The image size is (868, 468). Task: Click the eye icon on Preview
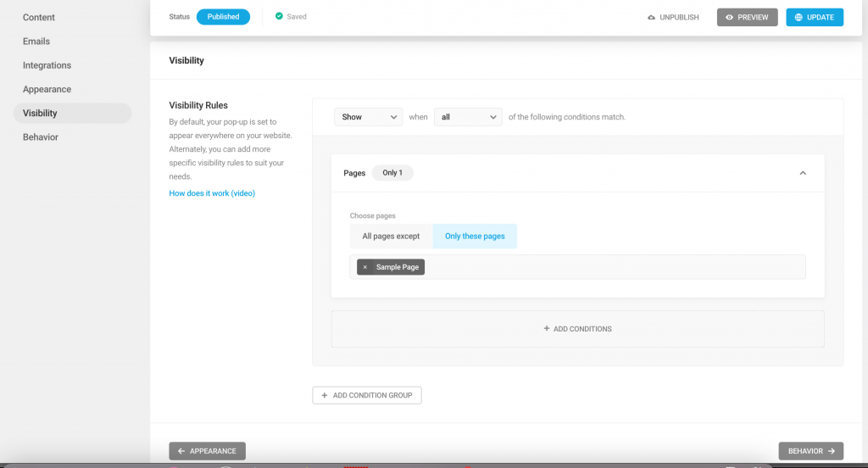[x=729, y=17]
